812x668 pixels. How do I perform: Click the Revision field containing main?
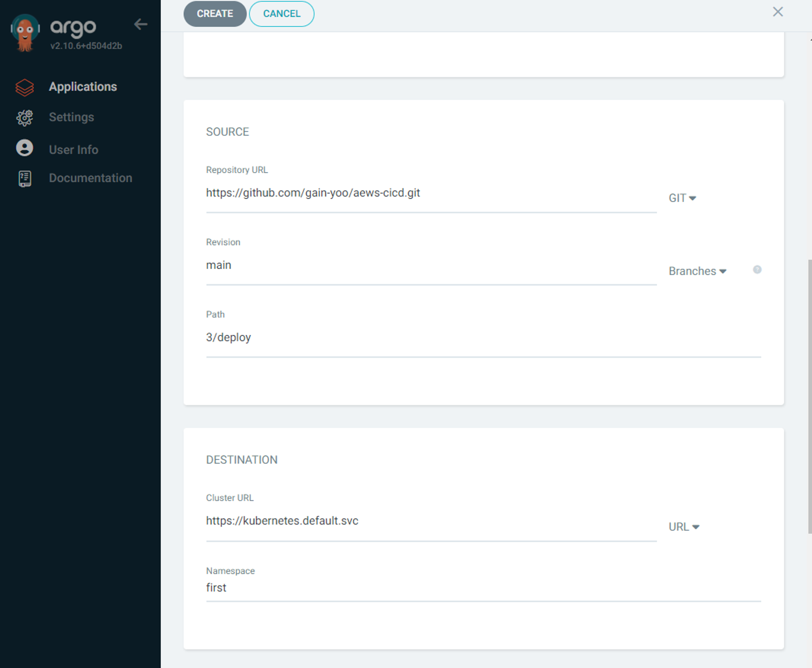coord(430,265)
